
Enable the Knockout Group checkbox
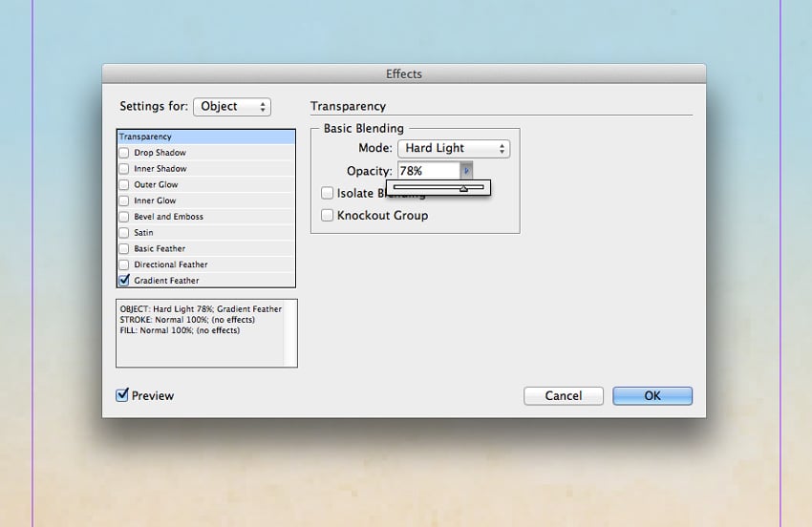click(327, 216)
